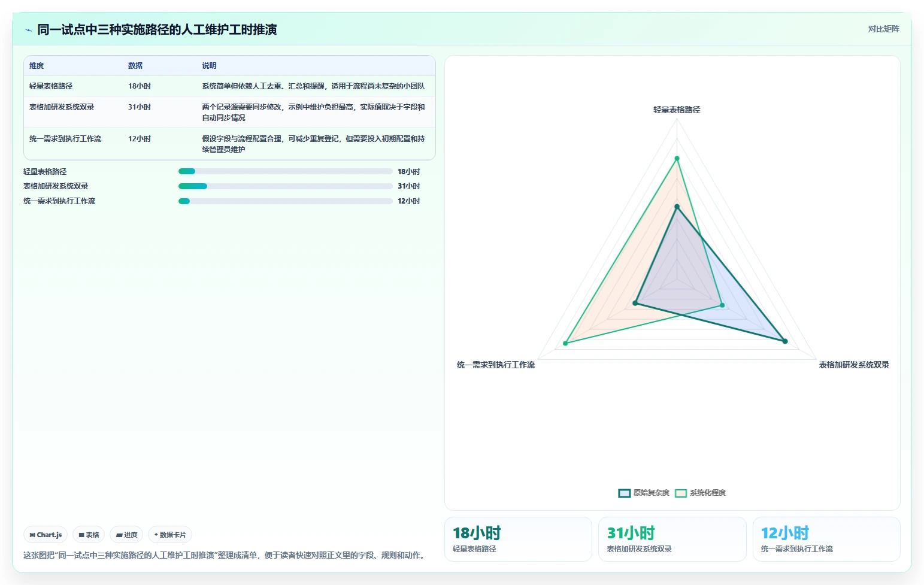Click the 18小时 table cell

pyautogui.click(x=140, y=86)
